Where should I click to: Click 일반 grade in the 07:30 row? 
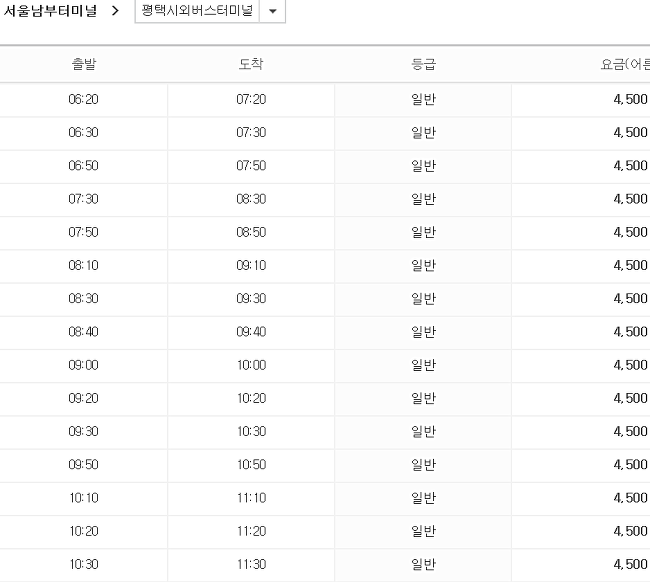click(423, 199)
